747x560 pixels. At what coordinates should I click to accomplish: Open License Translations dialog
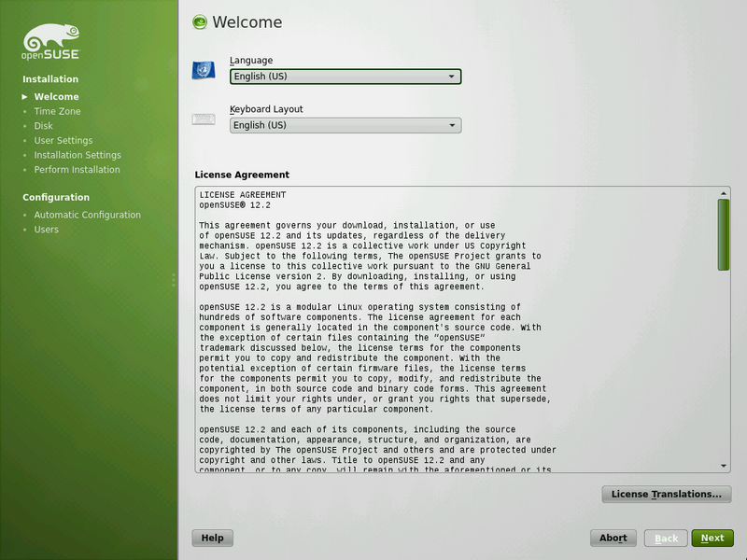click(667, 495)
